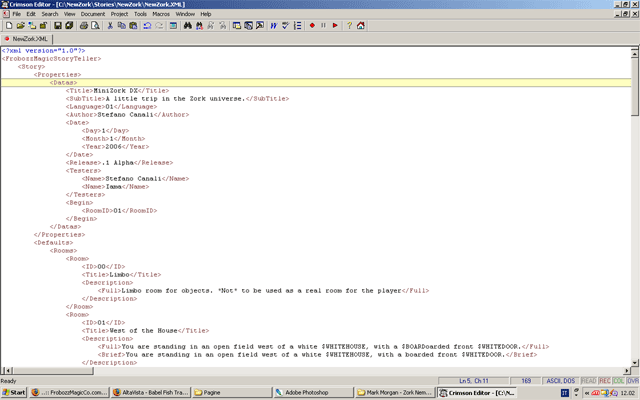The height and width of the screenshot is (400, 640).
Task: Start macro recording with the red dot
Action: [x=312, y=25]
